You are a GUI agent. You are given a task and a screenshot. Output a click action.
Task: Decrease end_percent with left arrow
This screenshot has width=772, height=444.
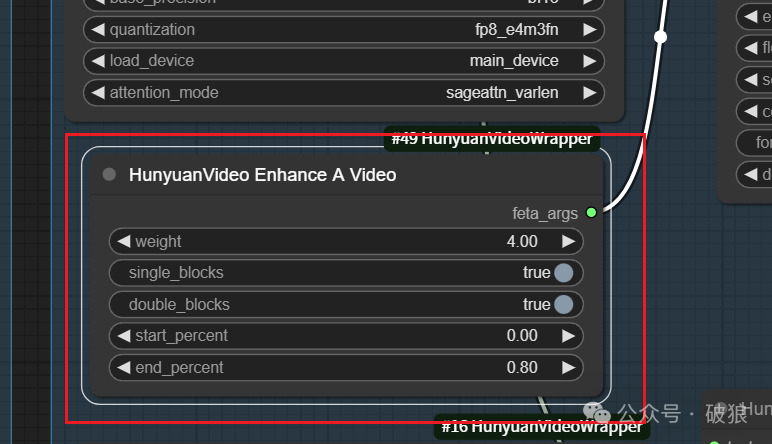click(x=124, y=367)
